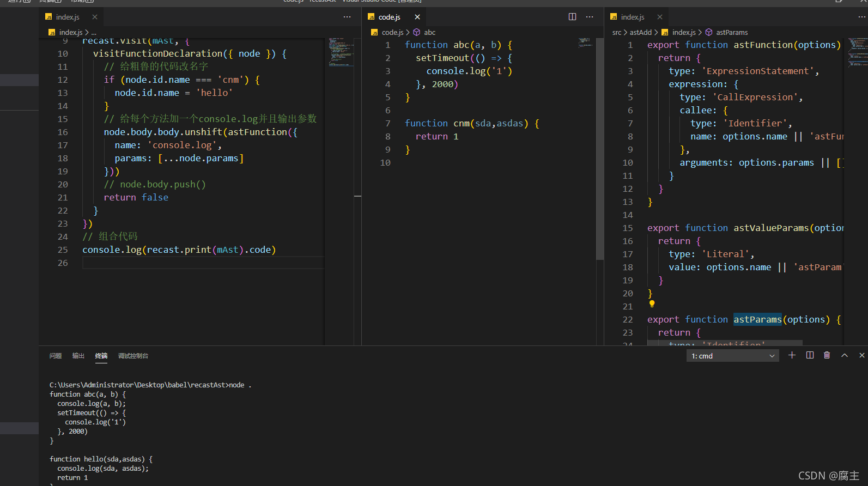Click line number 7 in code.js editor
This screenshot has width=868, height=486.
click(388, 123)
